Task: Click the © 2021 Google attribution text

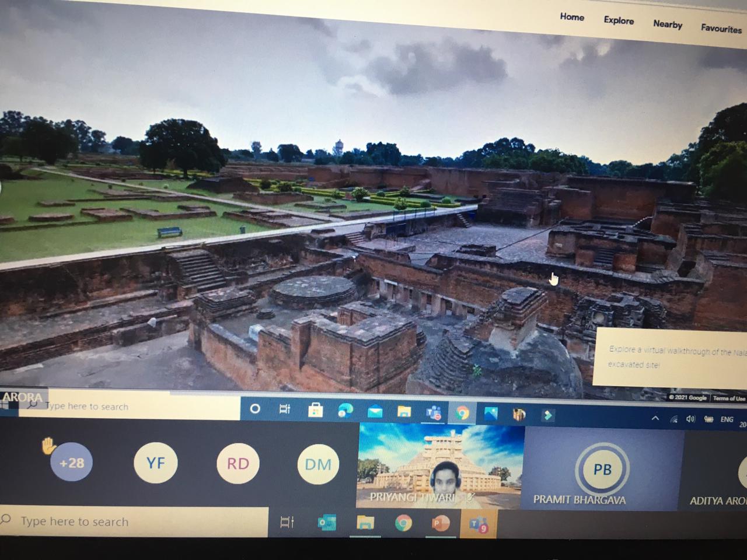Action: [688, 397]
